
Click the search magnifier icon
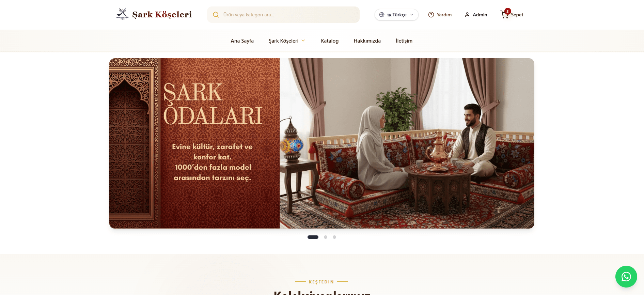[x=216, y=15]
